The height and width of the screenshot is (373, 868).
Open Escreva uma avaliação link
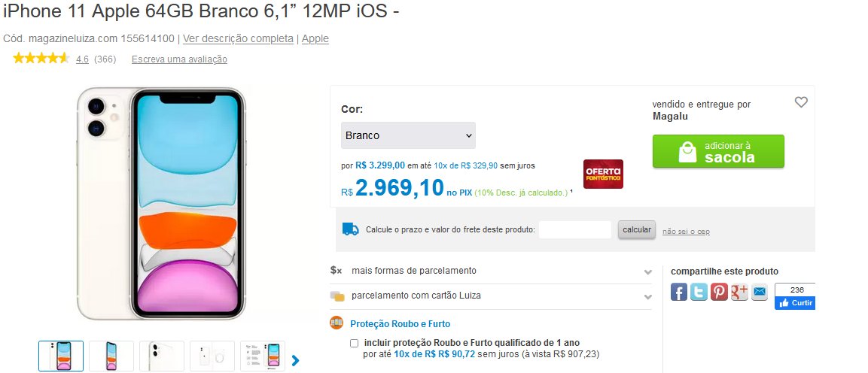(x=179, y=59)
